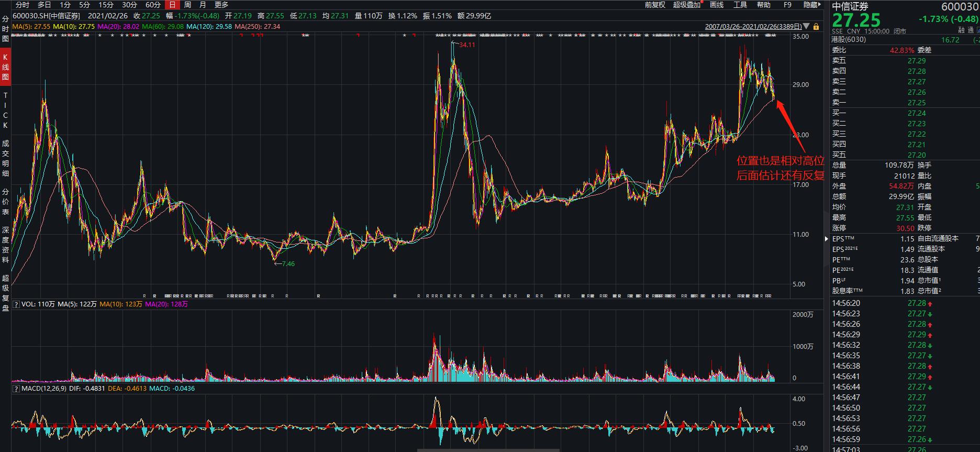This screenshot has width=980, height=452.
Task: Click 委比 42.83% value
Action: [x=902, y=50]
